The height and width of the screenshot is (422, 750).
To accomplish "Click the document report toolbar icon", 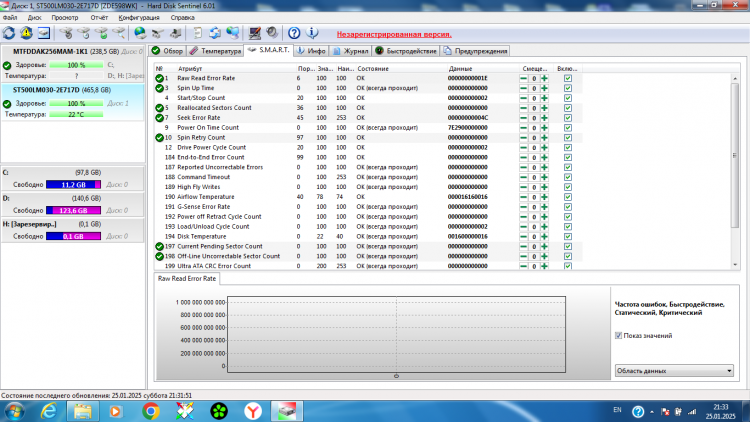I will (x=198, y=33).
